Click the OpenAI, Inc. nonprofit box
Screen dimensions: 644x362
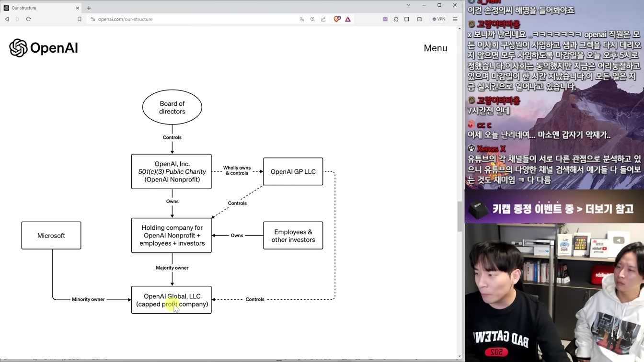click(x=172, y=171)
